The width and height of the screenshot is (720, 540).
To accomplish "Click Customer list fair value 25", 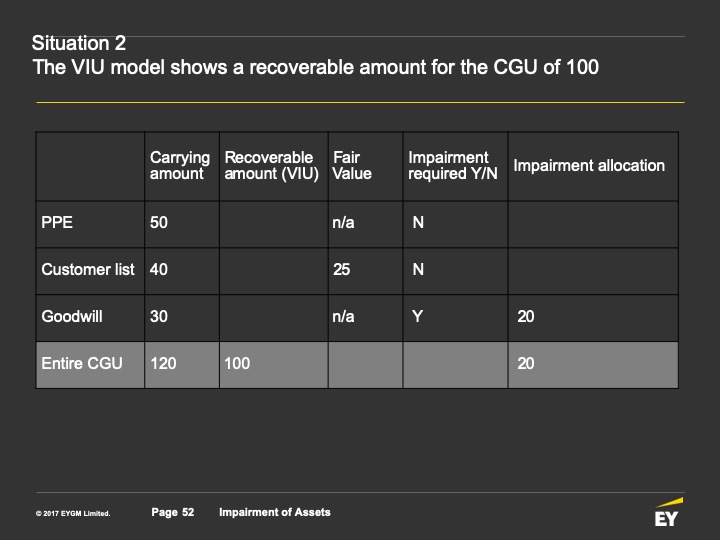I will [342, 269].
